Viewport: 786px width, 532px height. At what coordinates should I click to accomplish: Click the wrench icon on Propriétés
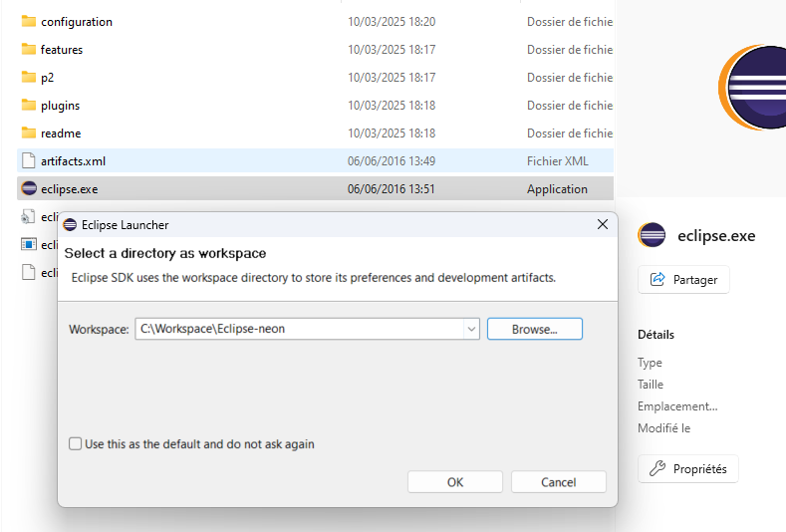point(657,468)
